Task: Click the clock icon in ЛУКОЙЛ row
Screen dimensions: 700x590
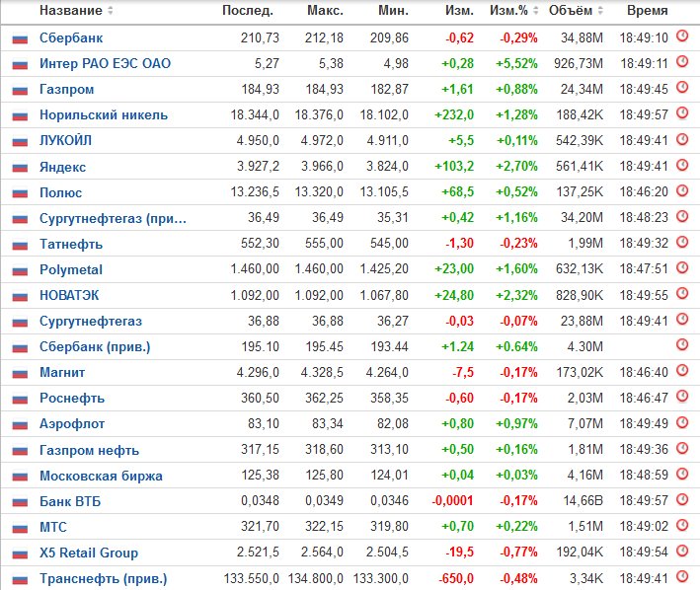Action: coord(682,139)
